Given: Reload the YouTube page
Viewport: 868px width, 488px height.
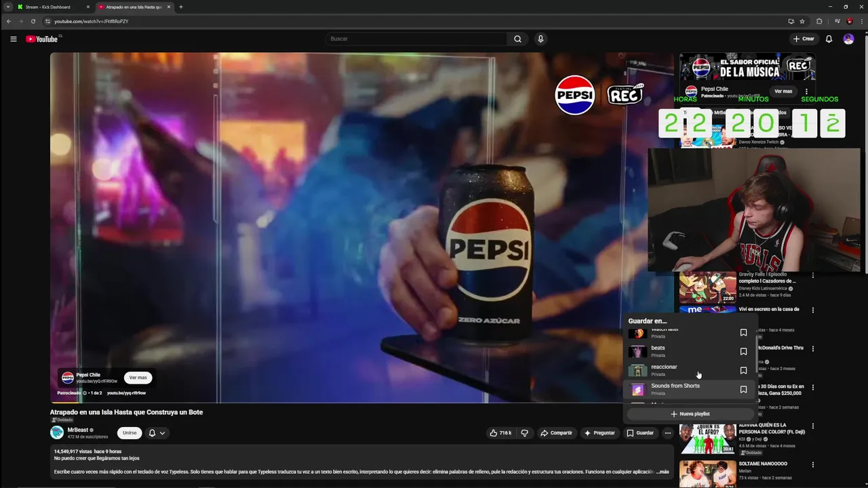Looking at the screenshot, I should (x=33, y=21).
